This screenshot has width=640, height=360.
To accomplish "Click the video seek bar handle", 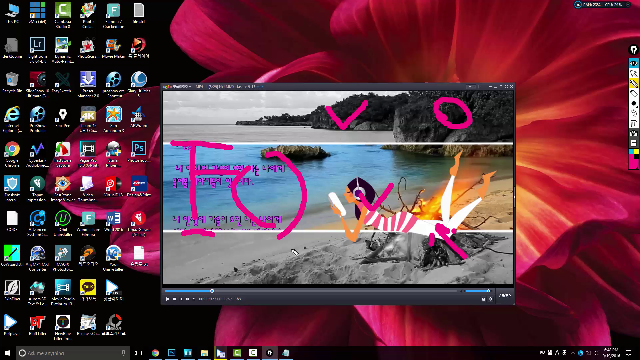I will [x=212, y=291].
